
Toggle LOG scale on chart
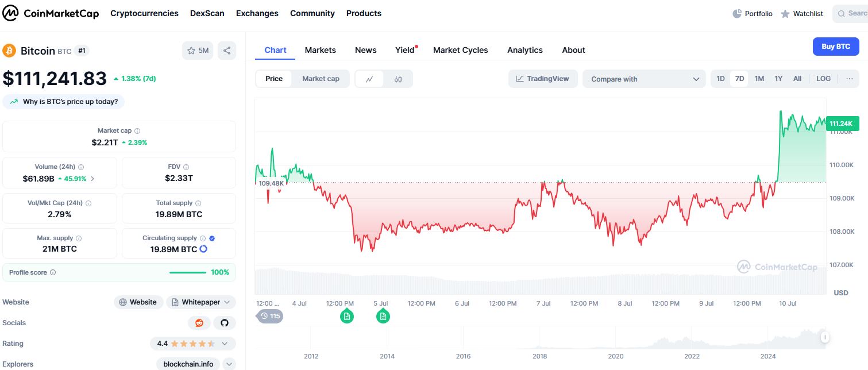(x=823, y=79)
